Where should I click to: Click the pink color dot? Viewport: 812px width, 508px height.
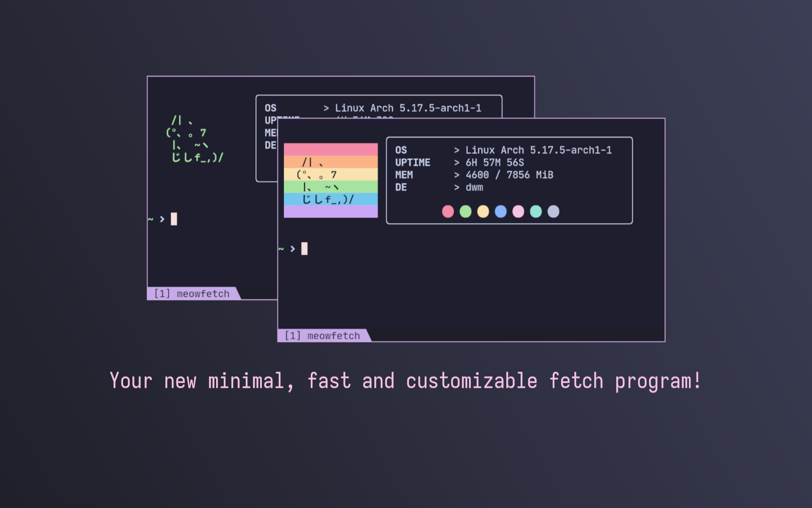[448, 211]
